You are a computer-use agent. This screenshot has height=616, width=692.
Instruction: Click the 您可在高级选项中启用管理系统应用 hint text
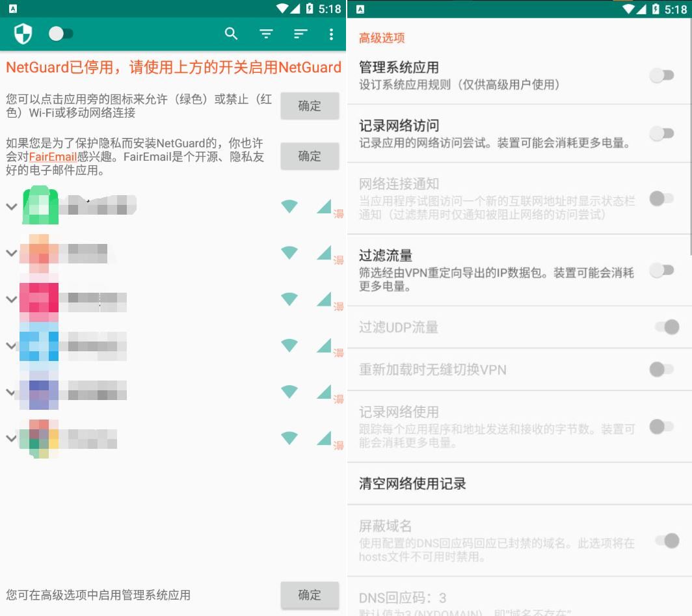coord(98,595)
